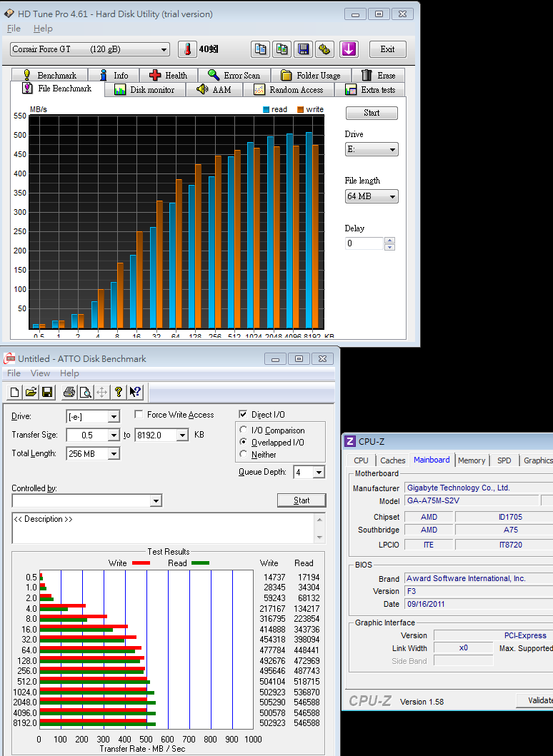
Task: Click the Exit button in HD Tune
Action: [387, 49]
